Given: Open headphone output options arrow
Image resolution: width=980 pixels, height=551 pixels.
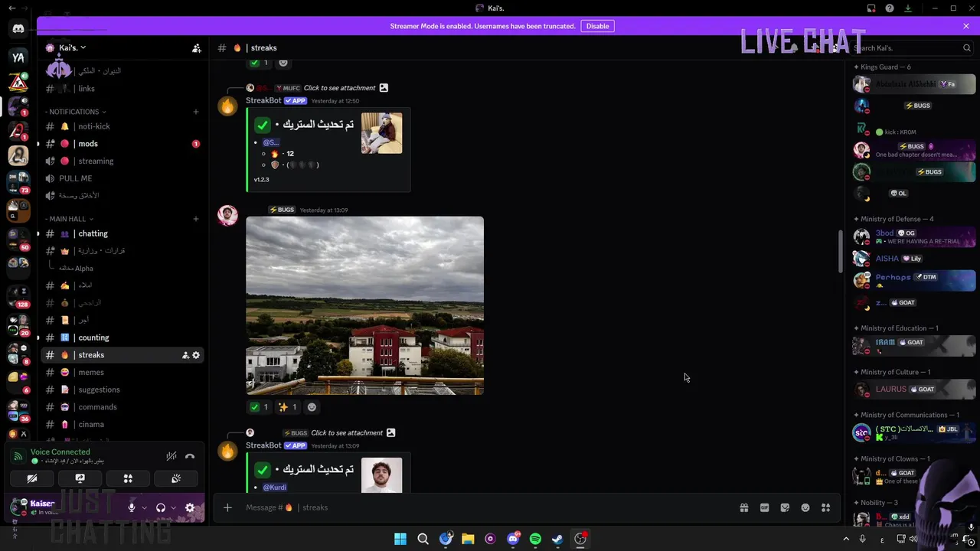Looking at the screenshot, I should pyautogui.click(x=173, y=507).
